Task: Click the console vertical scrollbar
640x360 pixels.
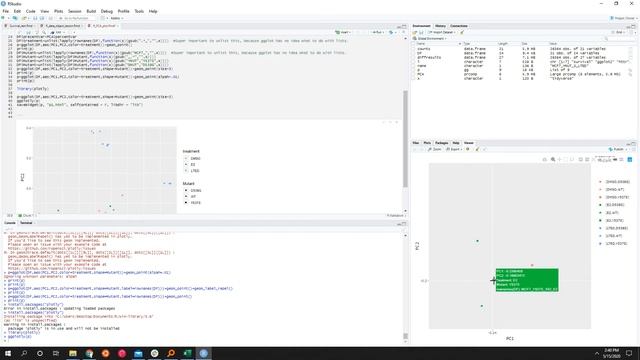Action: 405,336
